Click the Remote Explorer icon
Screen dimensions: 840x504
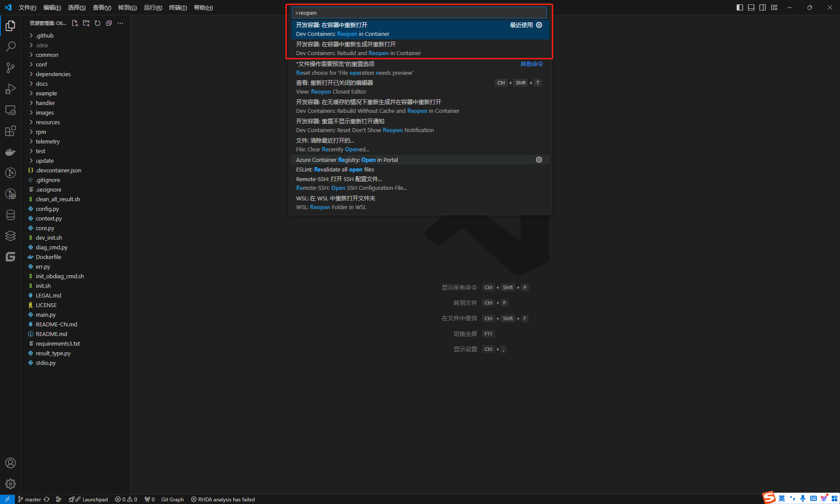10,110
